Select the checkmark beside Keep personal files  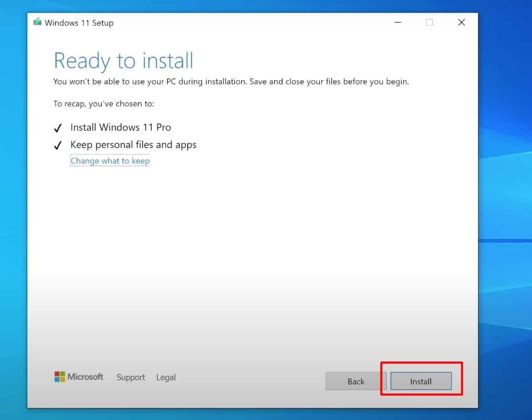pos(58,145)
